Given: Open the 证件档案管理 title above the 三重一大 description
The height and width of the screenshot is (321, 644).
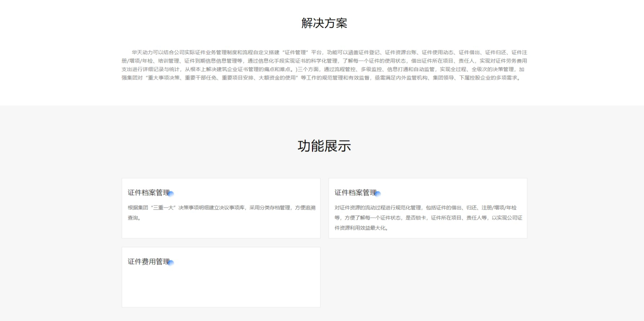Looking at the screenshot, I should (x=148, y=193).
